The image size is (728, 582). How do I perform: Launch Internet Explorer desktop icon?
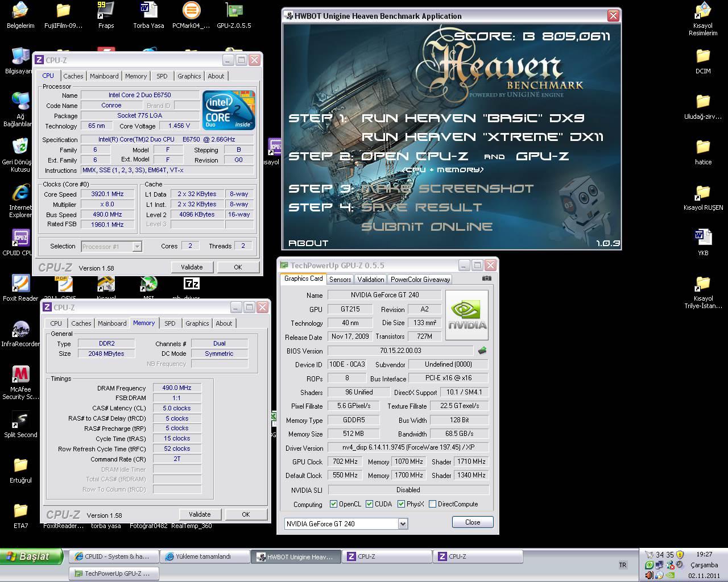click(20, 200)
